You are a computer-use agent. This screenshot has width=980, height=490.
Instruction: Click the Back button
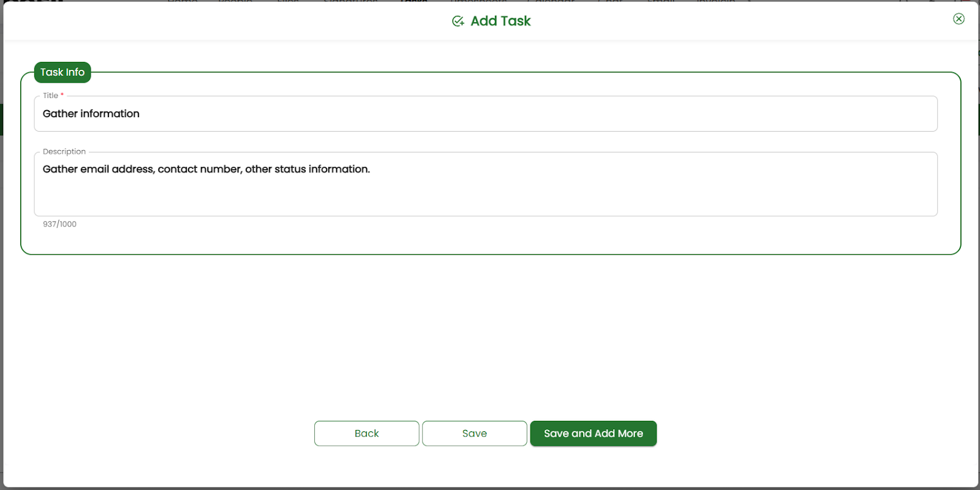[x=366, y=434]
